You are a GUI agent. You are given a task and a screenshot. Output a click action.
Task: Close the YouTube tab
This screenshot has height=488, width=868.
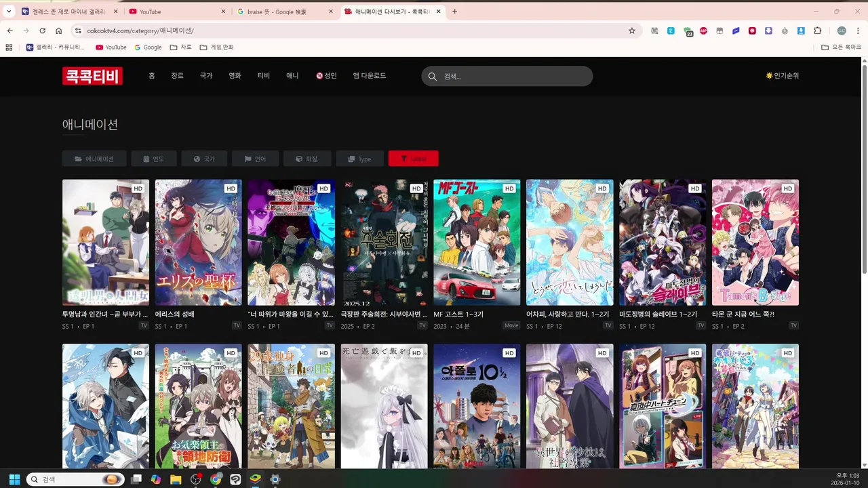click(223, 12)
